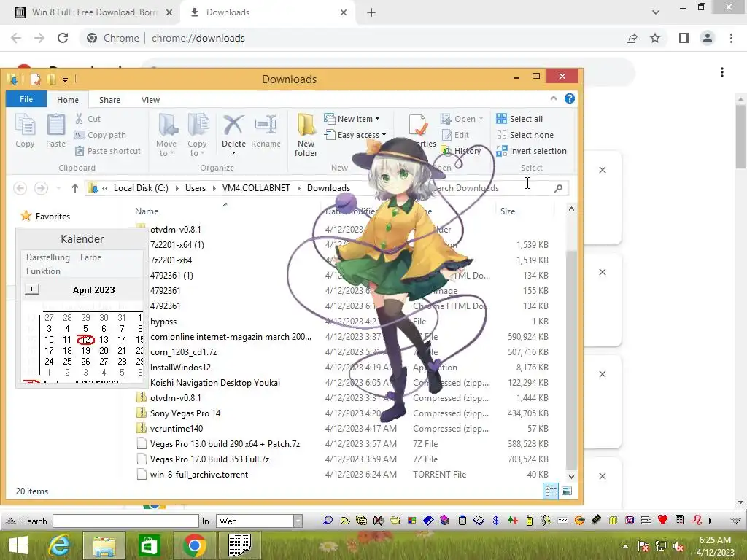Select win-8-full_archive.torrent file
747x560 pixels.
pyautogui.click(x=198, y=474)
